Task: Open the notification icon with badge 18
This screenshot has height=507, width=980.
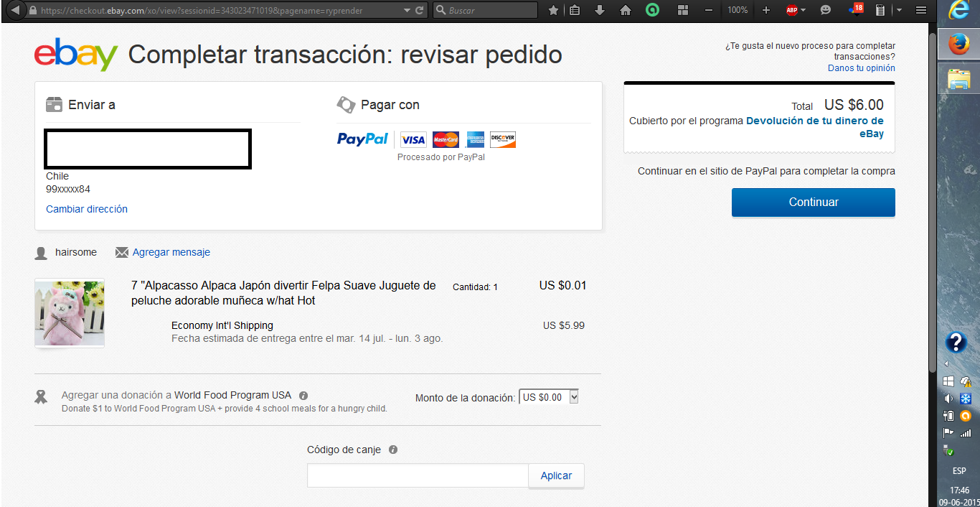Action: point(855,9)
